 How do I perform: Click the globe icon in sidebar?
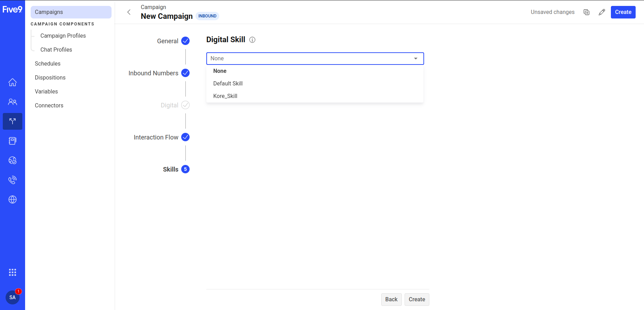coord(13,199)
